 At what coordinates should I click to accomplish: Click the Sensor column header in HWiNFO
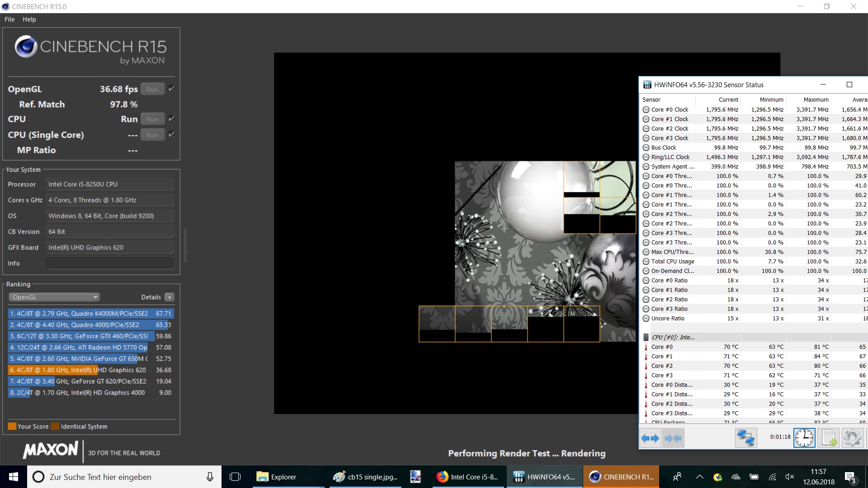tap(667, 99)
